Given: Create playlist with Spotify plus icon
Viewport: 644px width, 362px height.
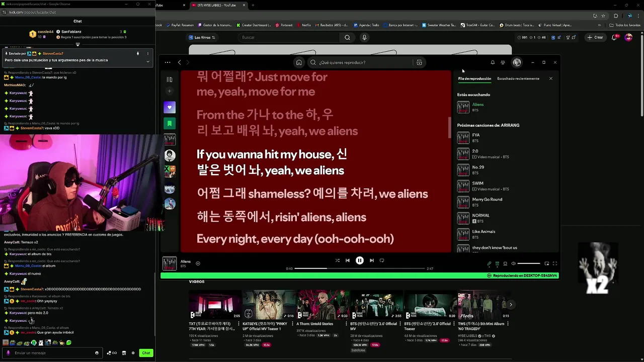Looking at the screenshot, I should coord(170,91).
